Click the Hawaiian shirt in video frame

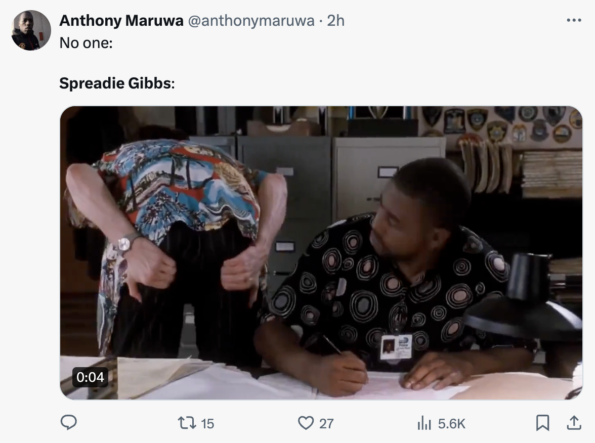[x=178, y=197]
